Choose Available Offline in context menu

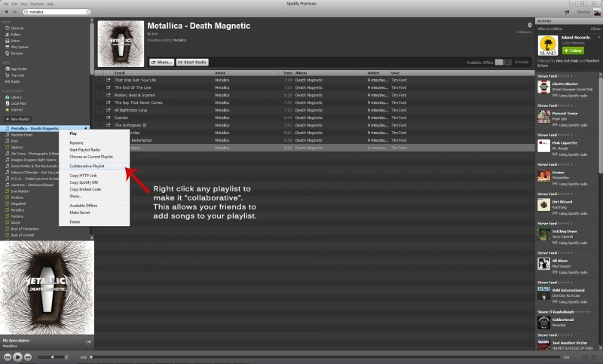83,205
